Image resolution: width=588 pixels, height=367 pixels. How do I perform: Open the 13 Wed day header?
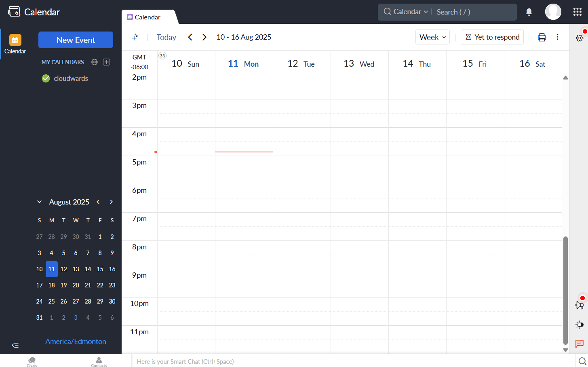pos(359,63)
